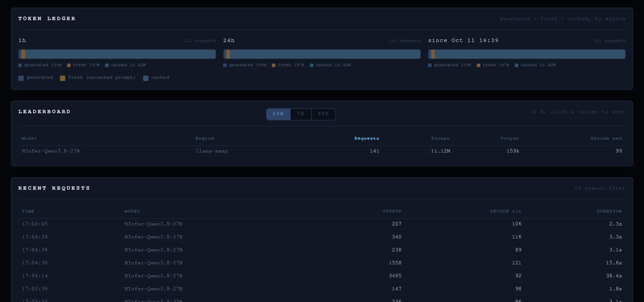Click the "50 newest first" note
Viewport: 644px width, 302px height.
pyautogui.click(x=600, y=188)
